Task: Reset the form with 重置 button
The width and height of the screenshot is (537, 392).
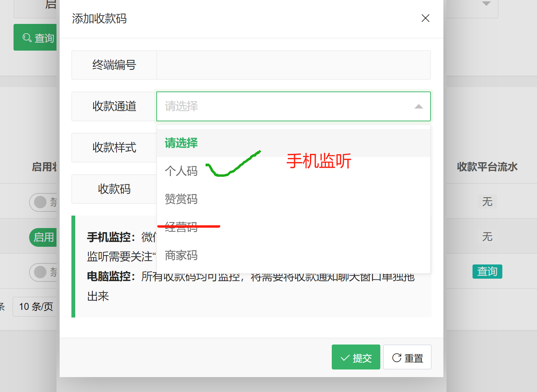Action: (x=407, y=357)
